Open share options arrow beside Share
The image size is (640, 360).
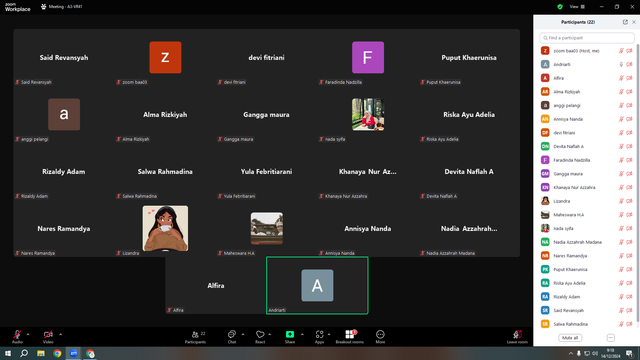(302, 334)
